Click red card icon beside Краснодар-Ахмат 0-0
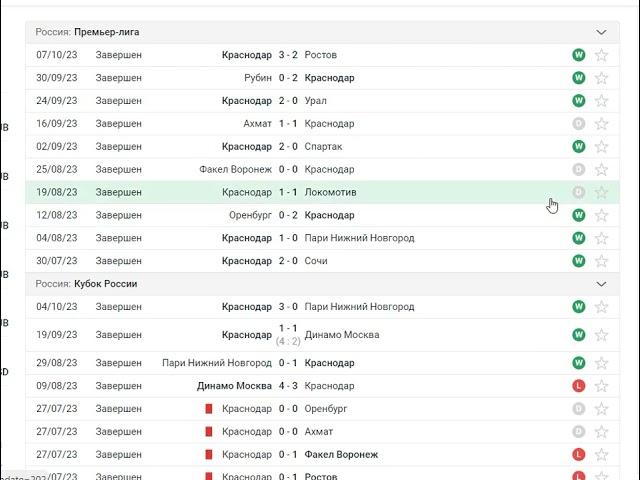640x480 pixels. point(209,431)
